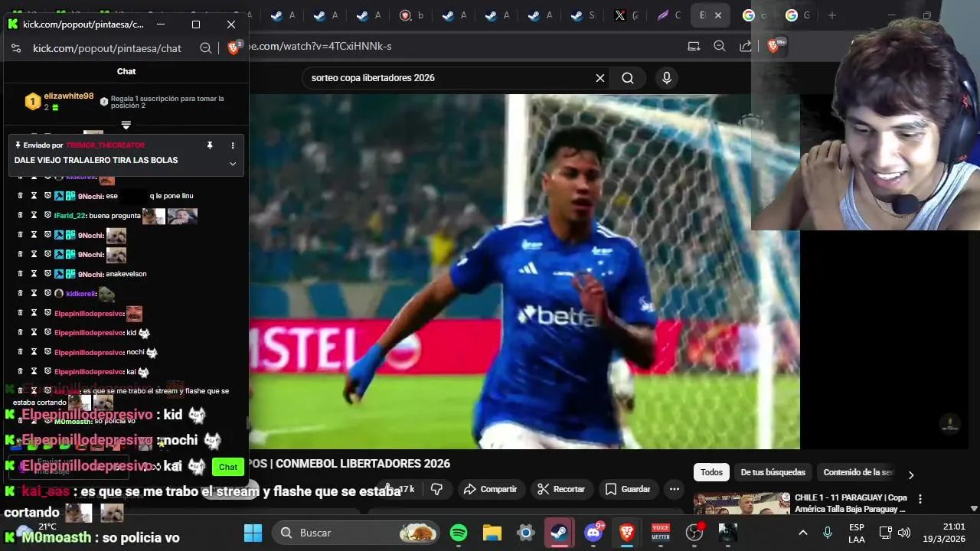The image size is (980, 551).
Task: Open site settings icon in Kick popout address bar
Action: coord(15,48)
